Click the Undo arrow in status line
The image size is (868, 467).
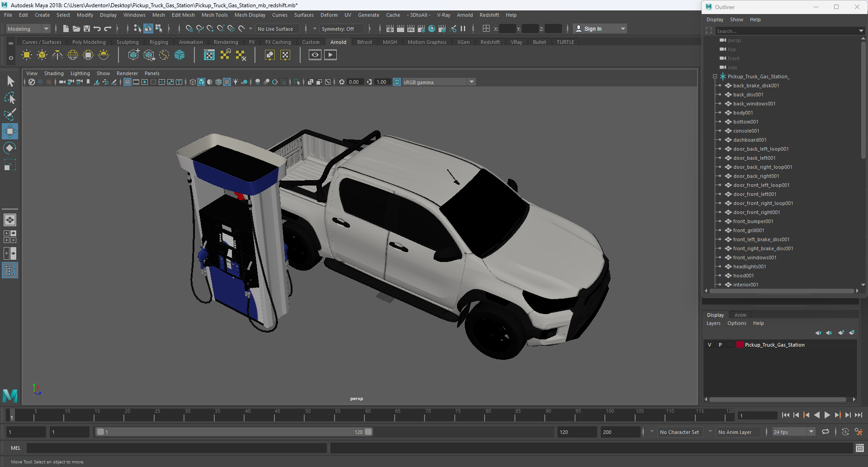[x=97, y=29]
